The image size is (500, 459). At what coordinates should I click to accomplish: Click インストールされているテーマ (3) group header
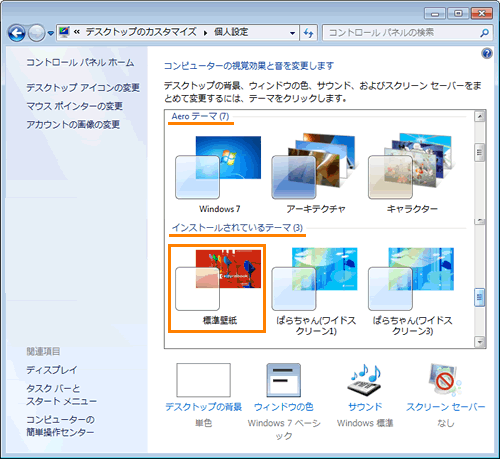[x=237, y=228]
